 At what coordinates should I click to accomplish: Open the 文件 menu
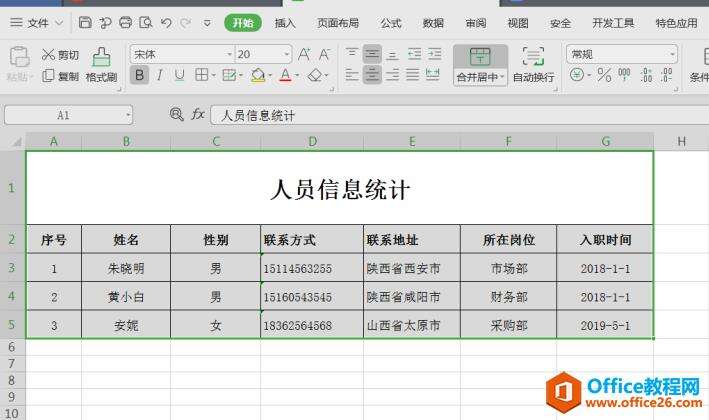pyautogui.click(x=38, y=23)
